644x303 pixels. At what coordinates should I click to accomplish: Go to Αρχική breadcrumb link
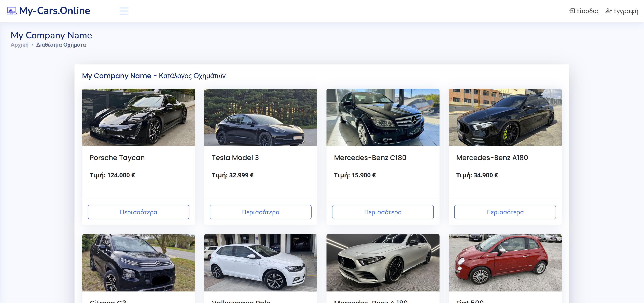point(20,45)
